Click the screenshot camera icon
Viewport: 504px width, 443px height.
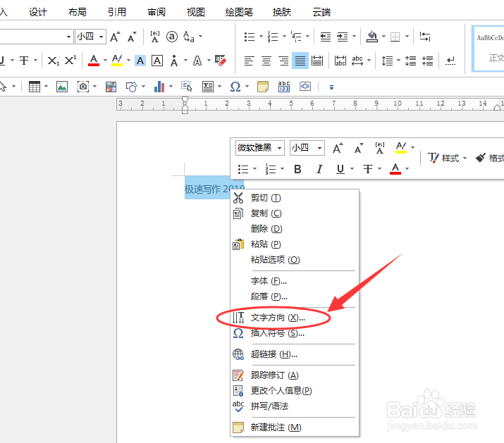click(83, 87)
